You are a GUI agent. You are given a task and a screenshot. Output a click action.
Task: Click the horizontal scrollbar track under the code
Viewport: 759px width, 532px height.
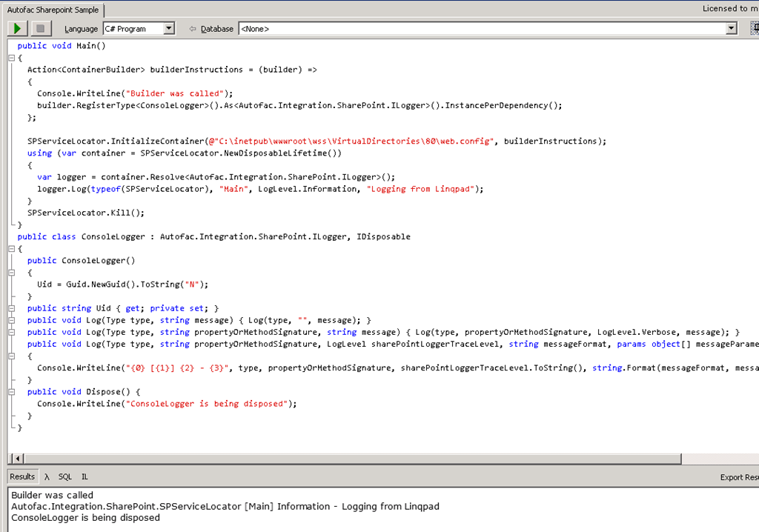tap(371, 459)
